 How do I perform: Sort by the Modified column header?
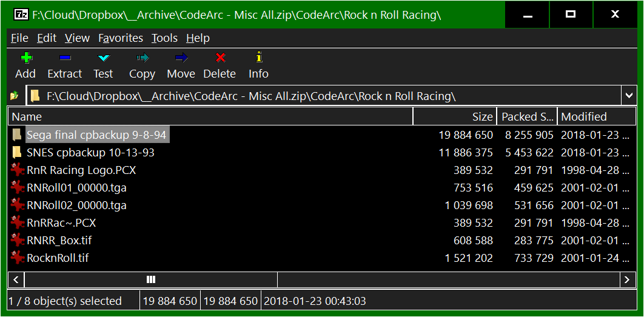(x=596, y=116)
